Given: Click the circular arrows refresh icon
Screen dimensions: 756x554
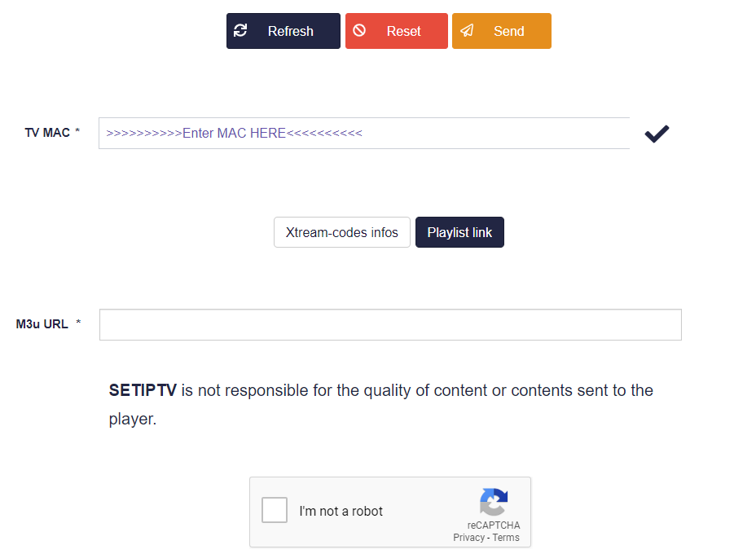Looking at the screenshot, I should [240, 31].
